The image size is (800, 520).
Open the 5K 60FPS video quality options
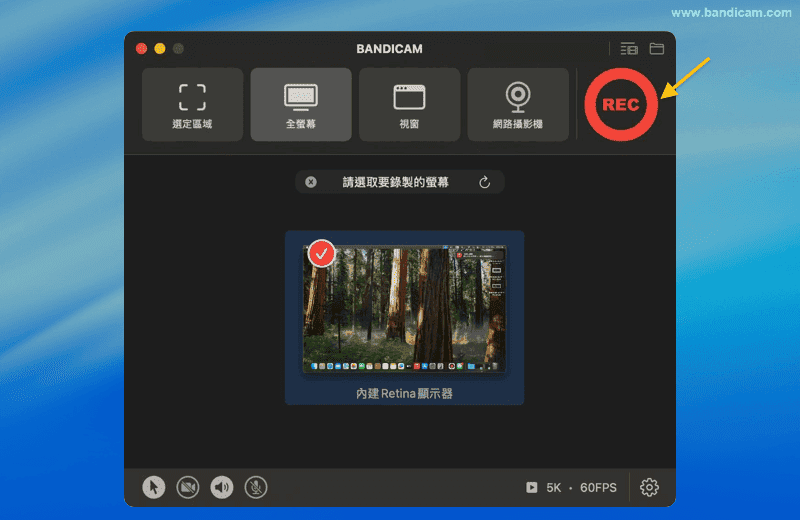click(572, 488)
